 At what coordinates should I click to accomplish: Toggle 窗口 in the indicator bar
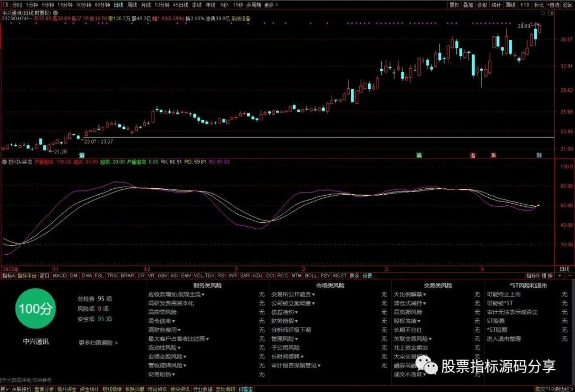click(44, 276)
